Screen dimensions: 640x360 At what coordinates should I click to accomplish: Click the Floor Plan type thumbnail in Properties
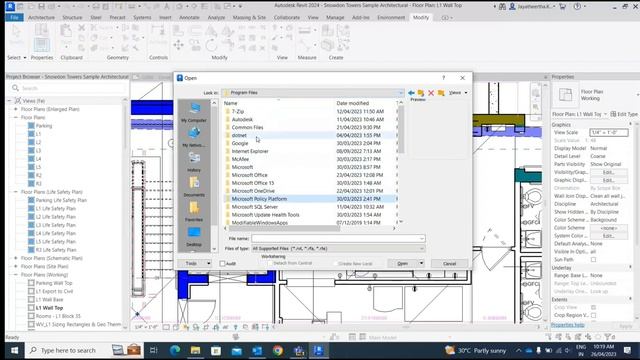pos(566,95)
